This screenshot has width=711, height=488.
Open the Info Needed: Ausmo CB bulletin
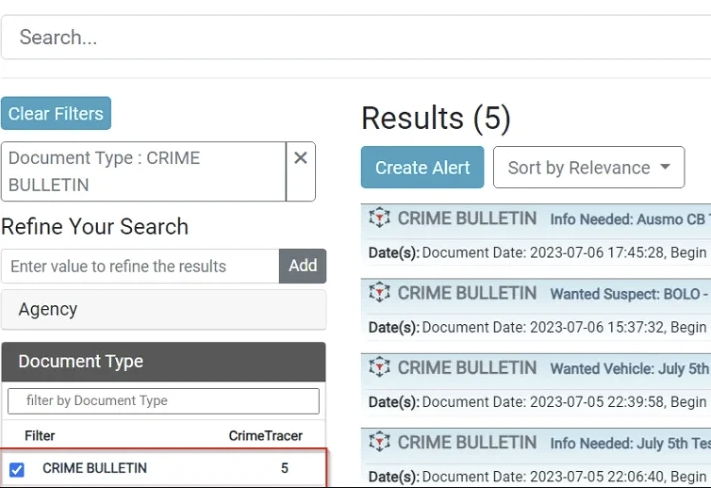[628, 220]
